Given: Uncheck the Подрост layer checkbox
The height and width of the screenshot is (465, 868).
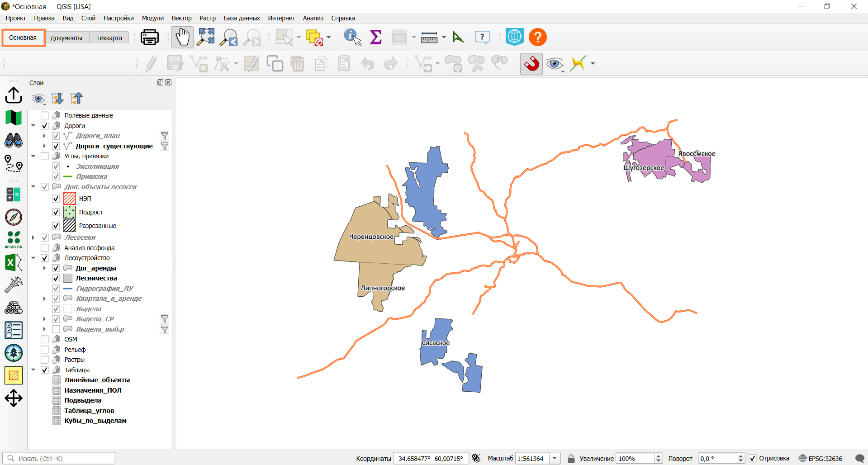Looking at the screenshot, I should [x=56, y=212].
